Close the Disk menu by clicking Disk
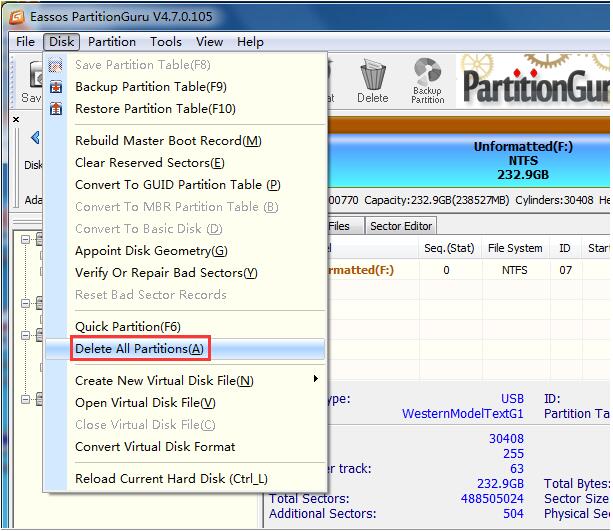 coord(61,41)
